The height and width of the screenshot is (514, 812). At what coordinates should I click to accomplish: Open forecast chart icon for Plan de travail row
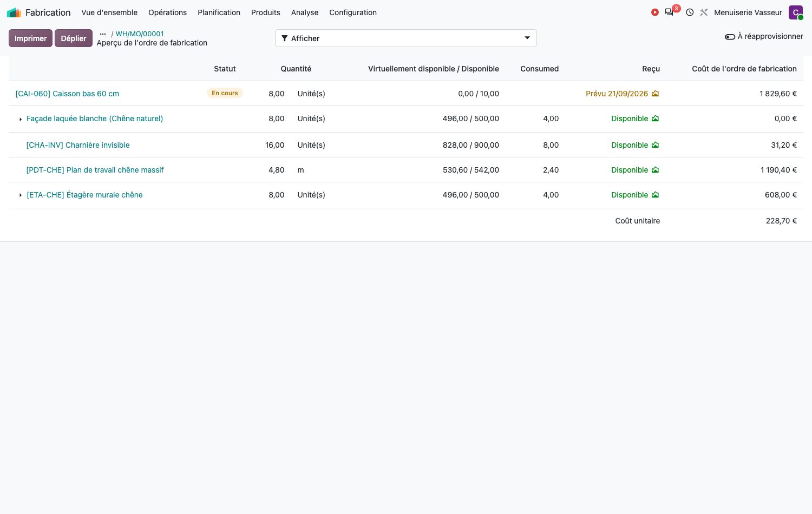coord(655,170)
